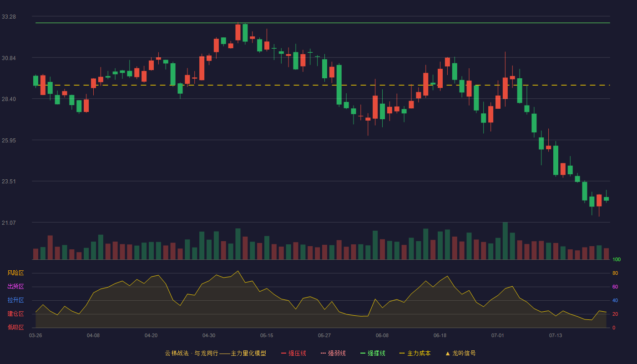This screenshot has width=637, height=364.
Task: Click the last green candlestick on the right
Action: [x=606, y=199]
